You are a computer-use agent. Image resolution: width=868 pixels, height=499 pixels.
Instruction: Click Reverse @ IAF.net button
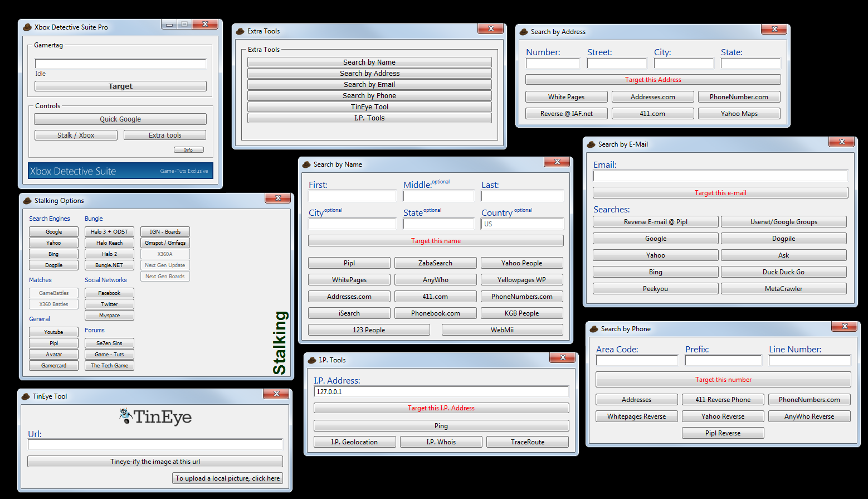coord(567,114)
